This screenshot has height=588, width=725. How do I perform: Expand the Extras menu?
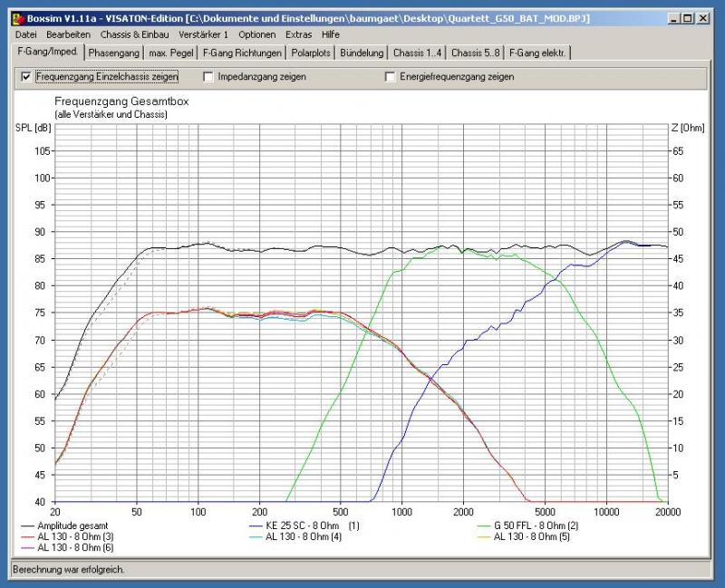tap(298, 34)
